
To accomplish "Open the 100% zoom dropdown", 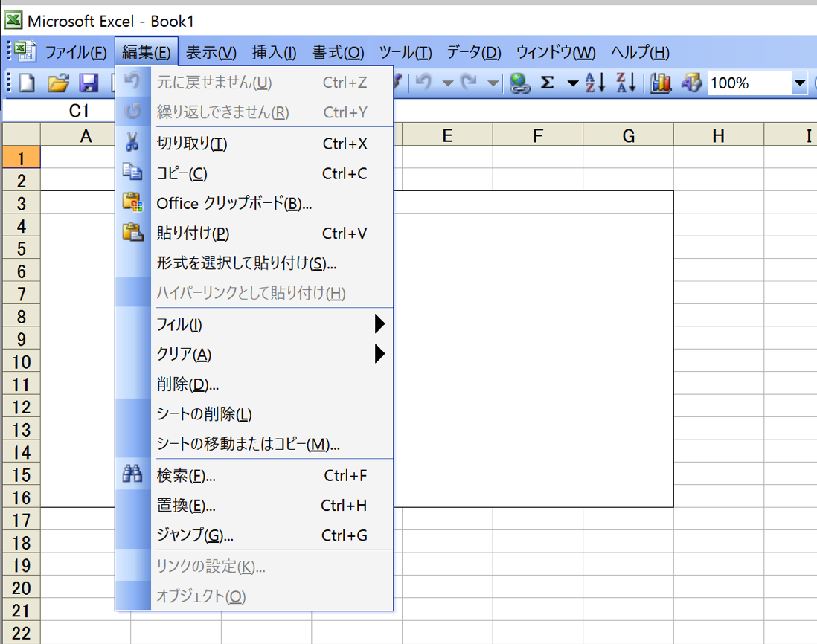I will pos(799,83).
